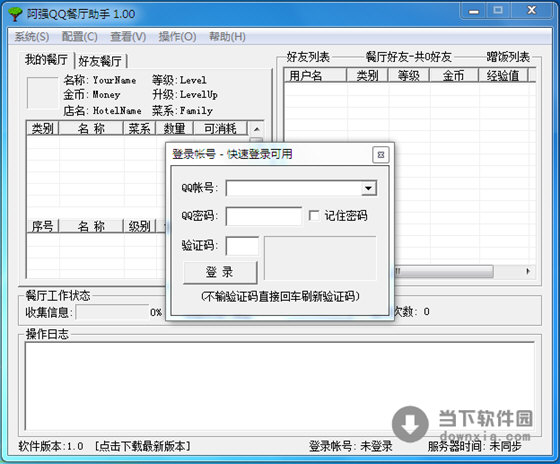Click the Family value text
This screenshot has width=560, height=464.
tap(196, 111)
